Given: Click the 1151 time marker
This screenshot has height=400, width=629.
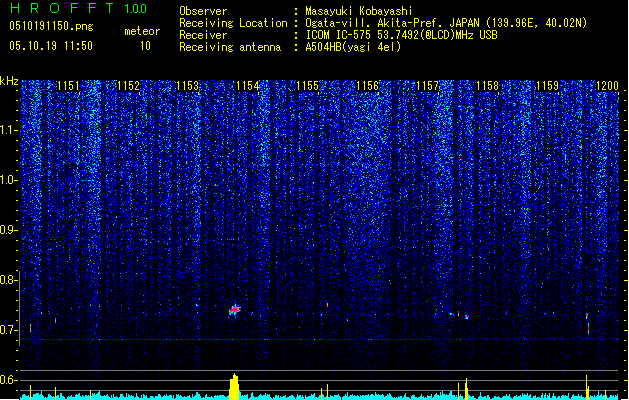Looking at the screenshot, I should click(x=68, y=86).
